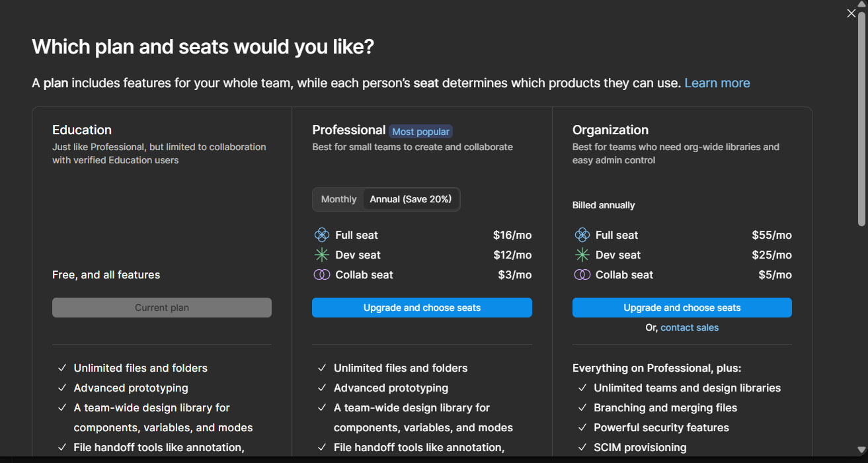The height and width of the screenshot is (463, 868).
Task: Click Unlimited files and folders under Professional
Action: tap(401, 368)
